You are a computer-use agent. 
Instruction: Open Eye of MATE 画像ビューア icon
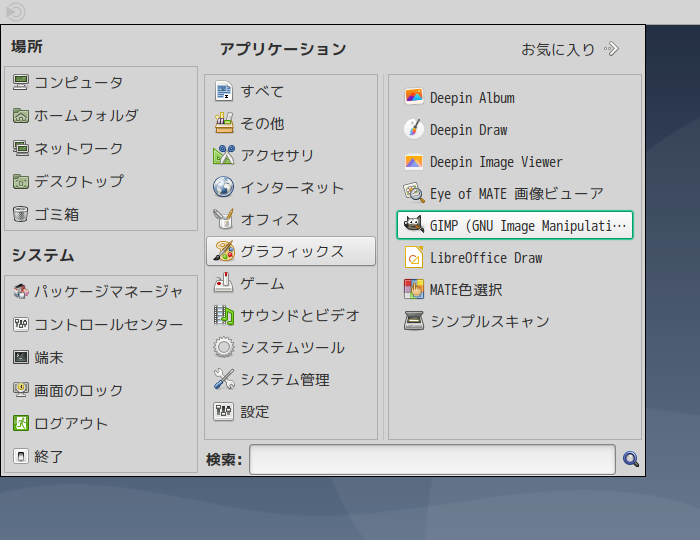(x=414, y=193)
